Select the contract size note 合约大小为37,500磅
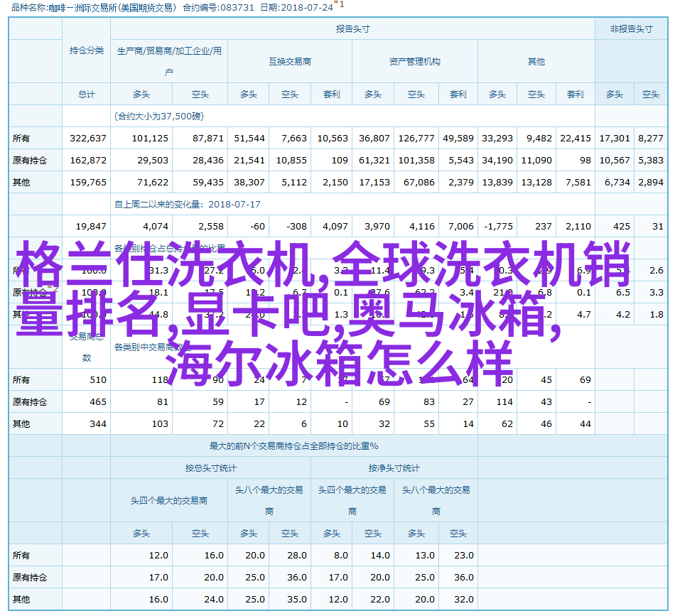The height and width of the screenshot is (616, 675). (x=159, y=117)
